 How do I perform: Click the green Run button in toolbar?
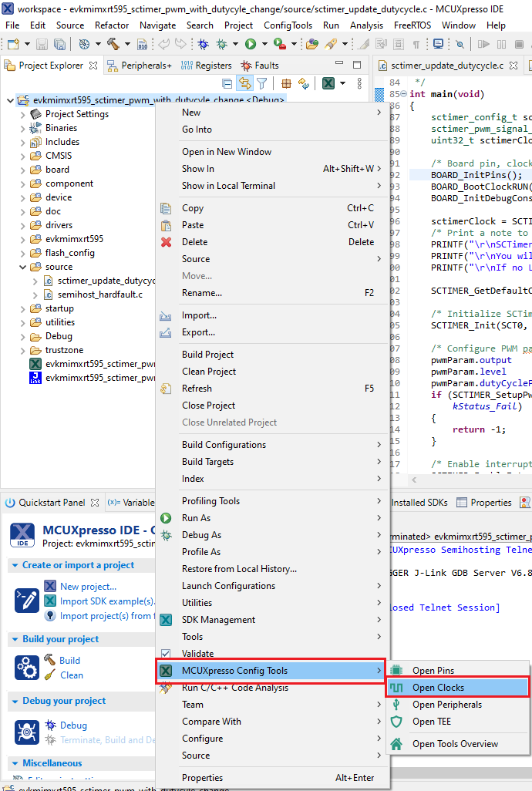[251, 45]
